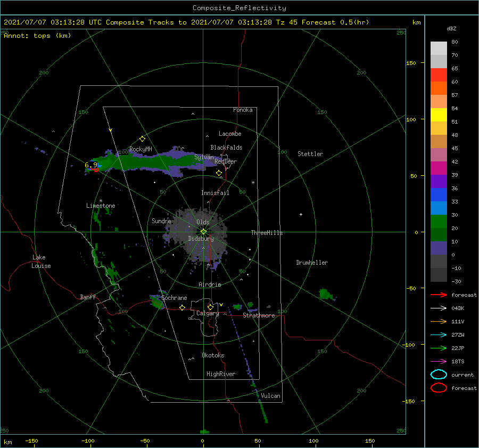This screenshot has width=479, height=448.
Task: Click the Calgary city label
Action: coord(208,313)
